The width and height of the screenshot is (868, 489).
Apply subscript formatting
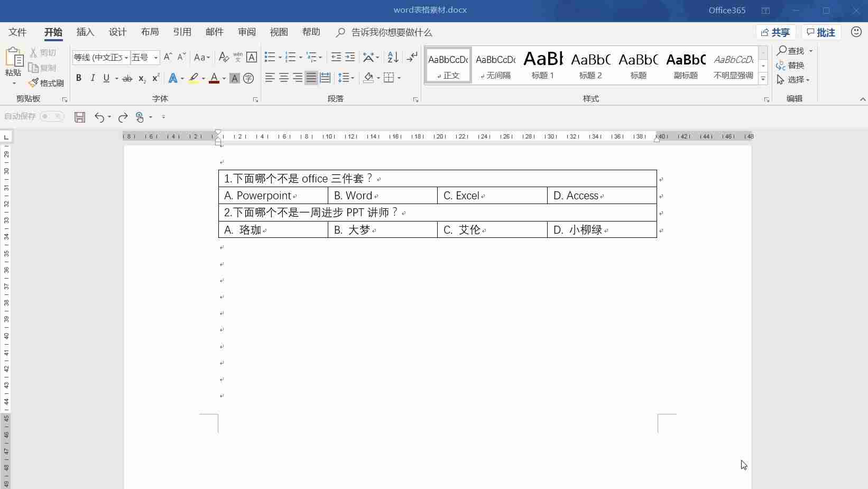pos(142,78)
